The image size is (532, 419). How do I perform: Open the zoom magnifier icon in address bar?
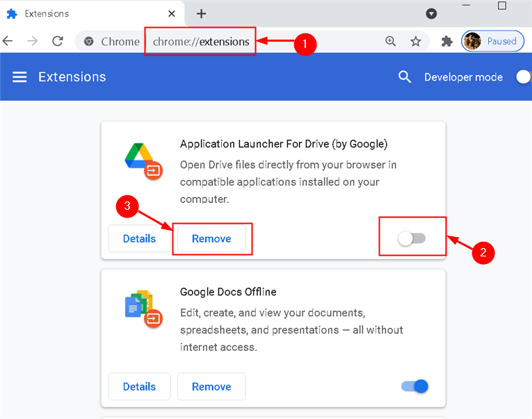391,41
